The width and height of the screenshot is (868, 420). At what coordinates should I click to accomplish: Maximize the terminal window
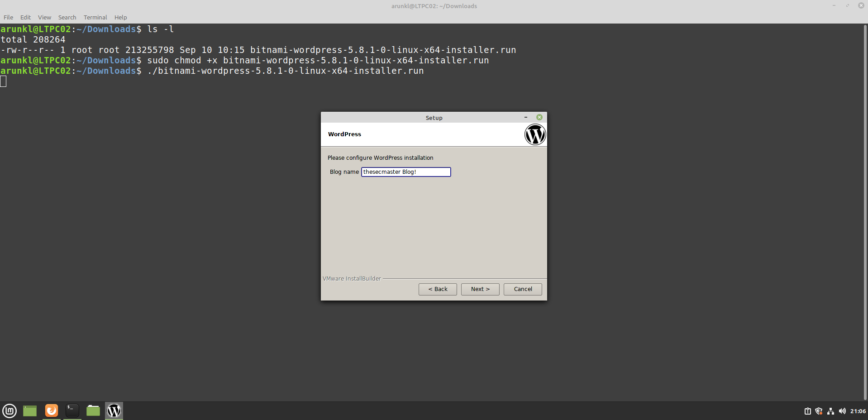click(x=848, y=5)
